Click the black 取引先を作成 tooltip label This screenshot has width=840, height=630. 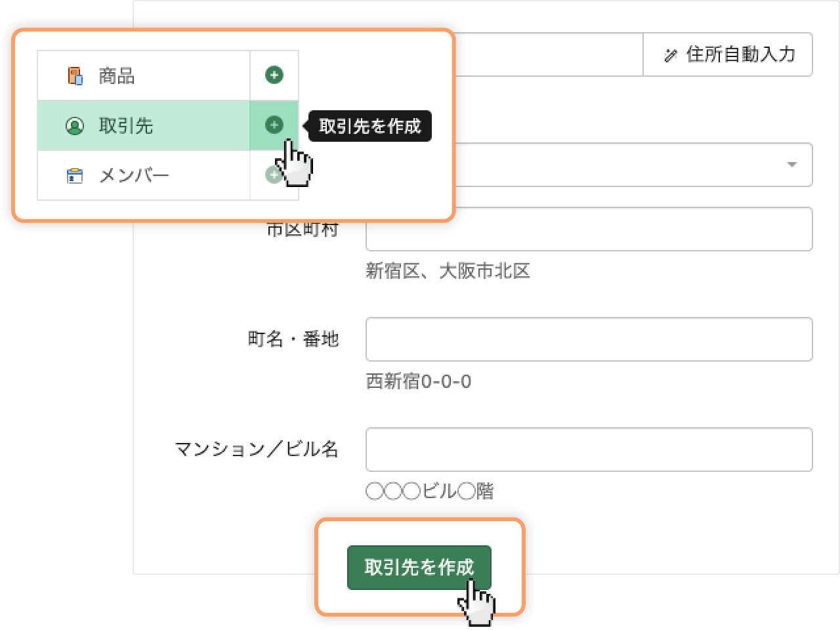click(369, 125)
